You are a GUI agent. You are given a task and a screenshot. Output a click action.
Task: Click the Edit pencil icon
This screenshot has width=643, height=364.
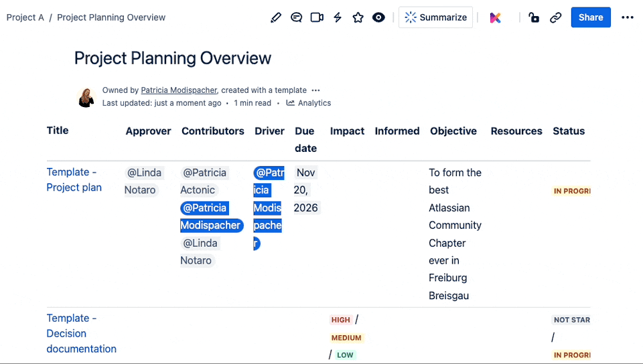point(276,17)
